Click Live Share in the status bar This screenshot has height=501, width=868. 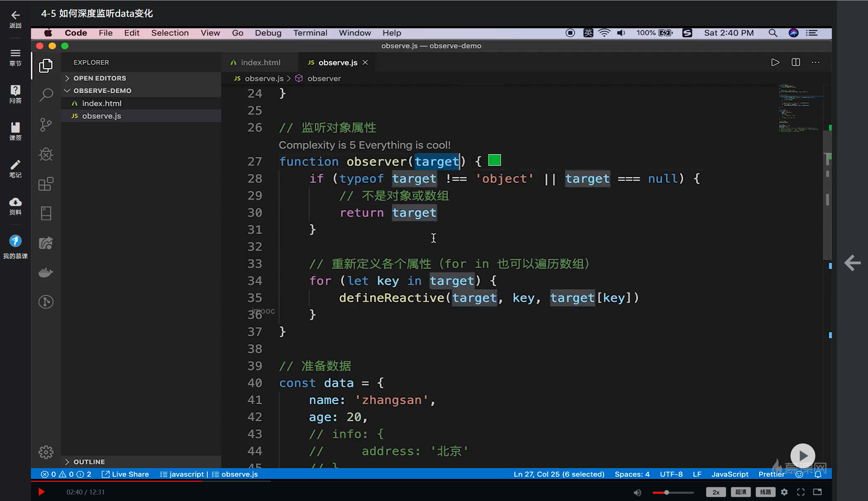coord(126,474)
